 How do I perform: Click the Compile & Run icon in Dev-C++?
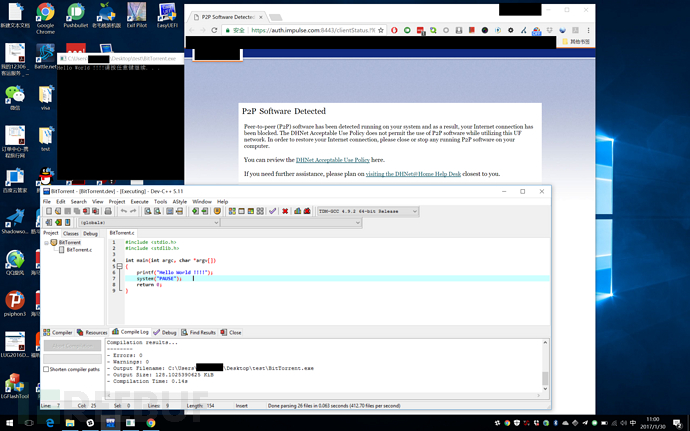pyautogui.click(x=251, y=211)
